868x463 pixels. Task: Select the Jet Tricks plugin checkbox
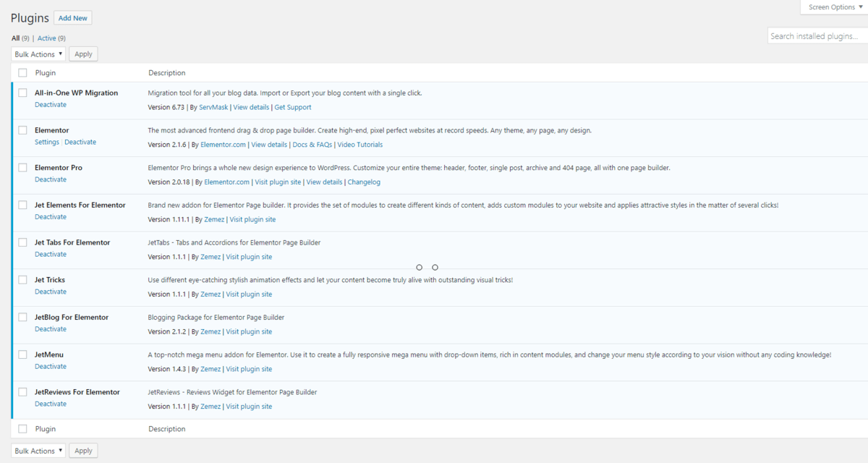[22, 280]
